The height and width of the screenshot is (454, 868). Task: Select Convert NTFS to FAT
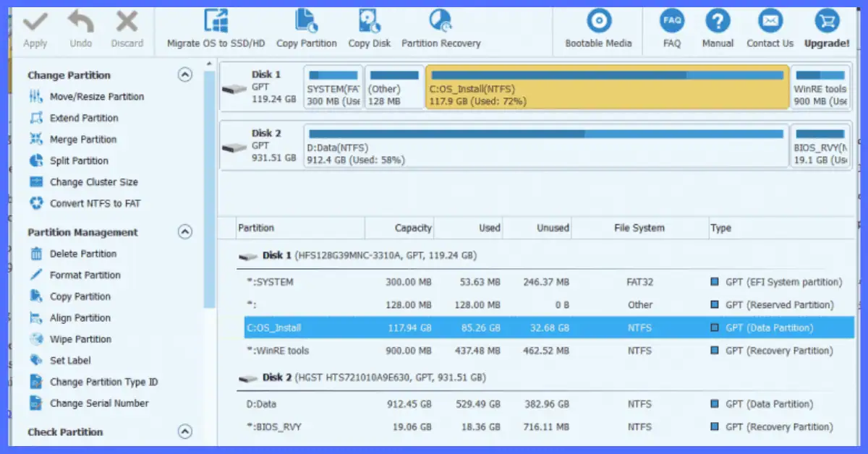[x=85, y=203]
